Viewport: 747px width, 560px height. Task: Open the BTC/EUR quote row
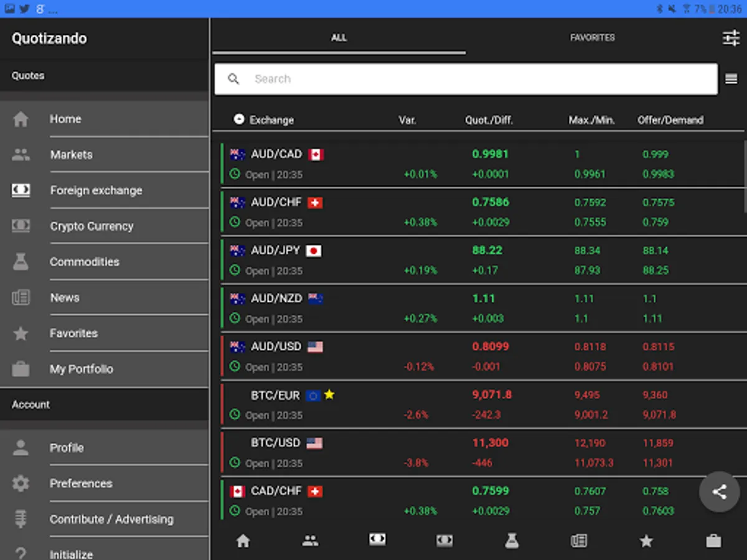tap(482, 404)
